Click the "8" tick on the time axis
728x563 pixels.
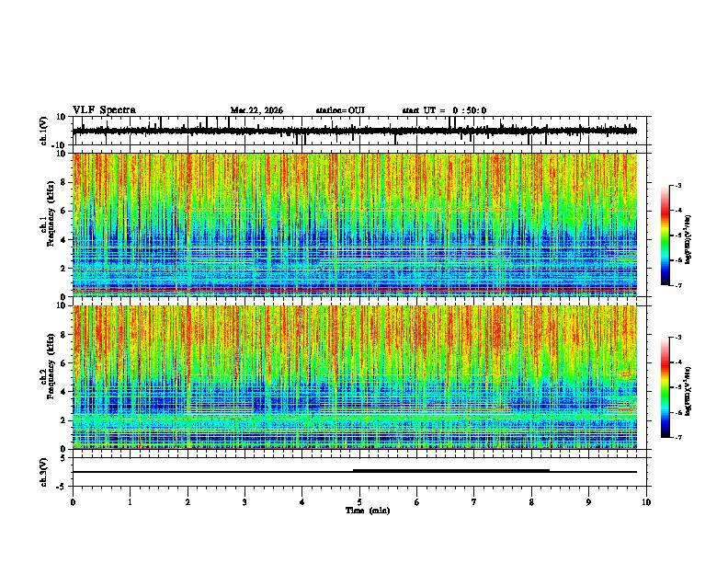click(531, 502)
